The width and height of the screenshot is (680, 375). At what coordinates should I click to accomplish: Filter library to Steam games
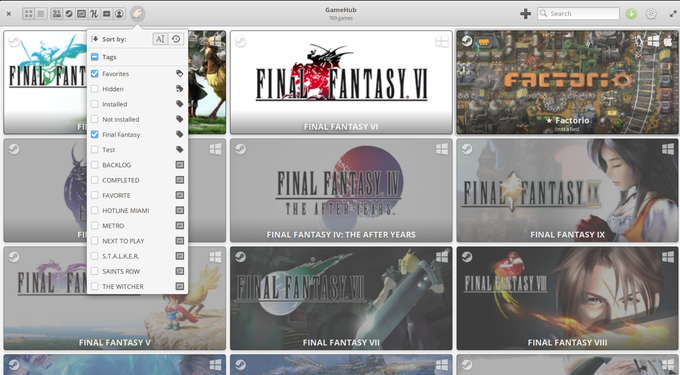point(69,14)
